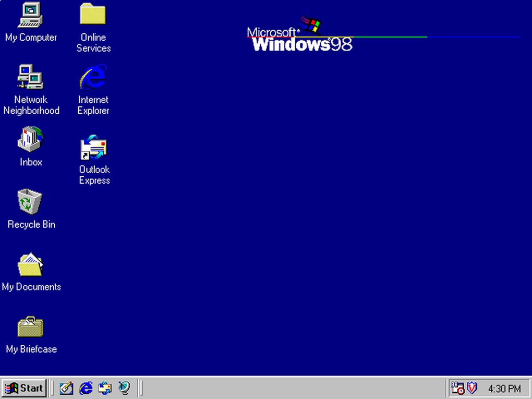The height and width of the screenshot is (399, 532).
Task: Open the Task Scheduler tray icon
Action: 458,389
